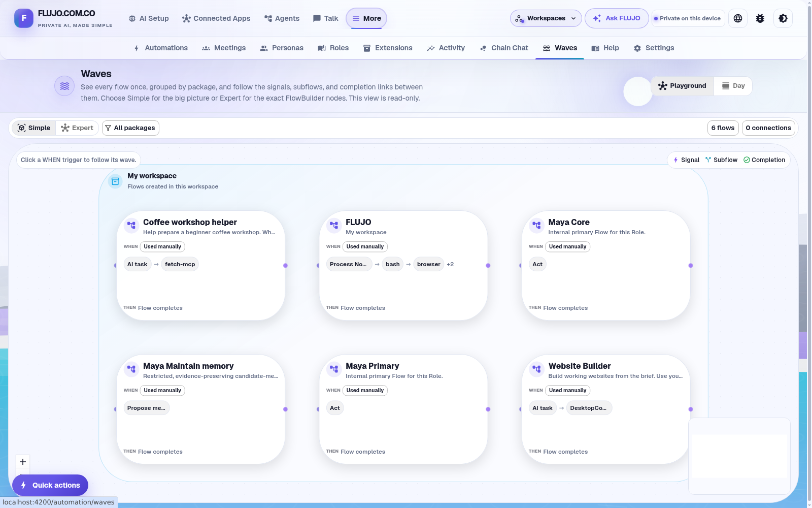This screenshot has height=508, width=812.
Task: Click the FLUJO card output connector dot
Action: pyautogui.click(x=488, y=265)
